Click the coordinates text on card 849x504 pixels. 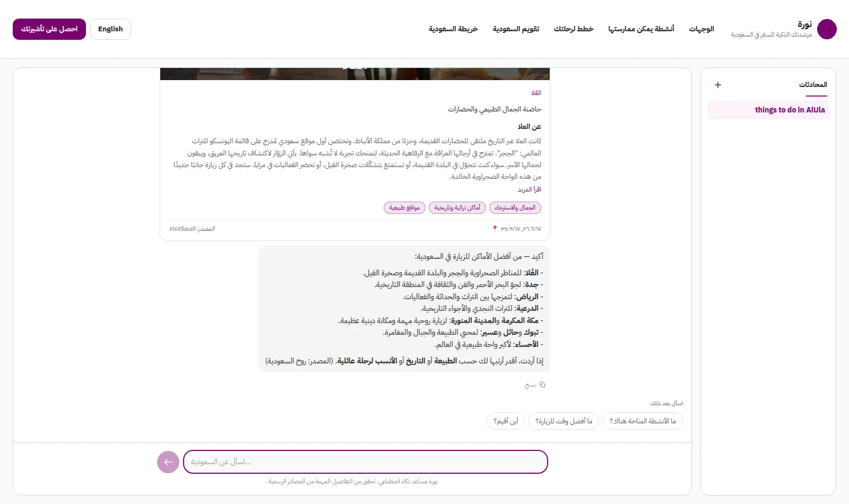tap(521, 229)
